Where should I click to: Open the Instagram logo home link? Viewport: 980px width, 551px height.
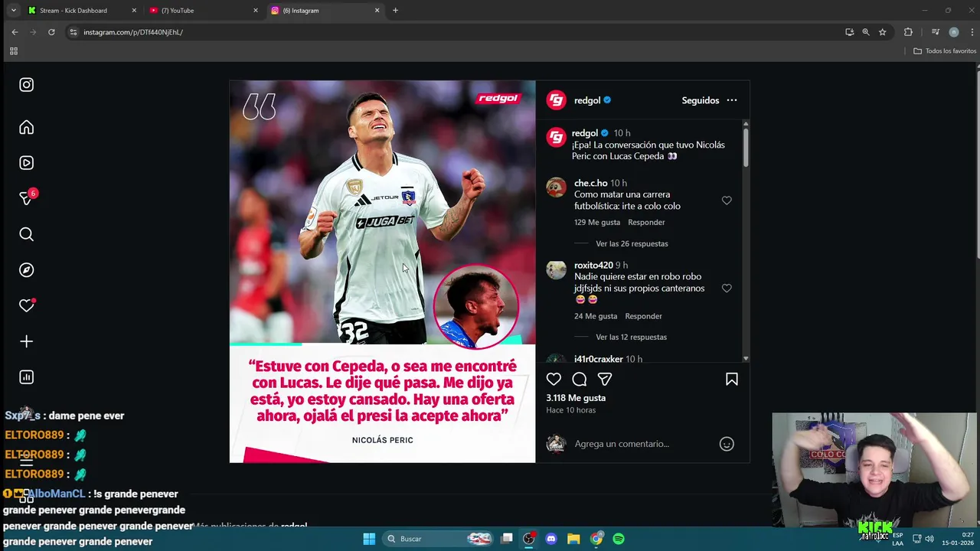coord(27,85)
